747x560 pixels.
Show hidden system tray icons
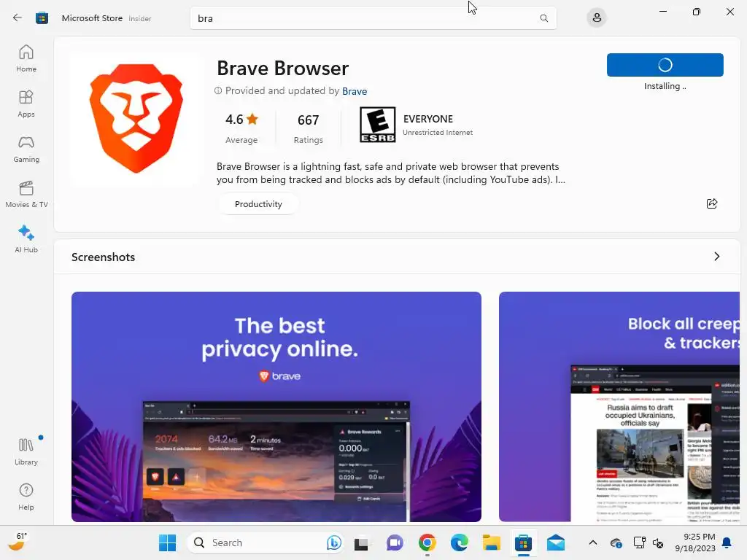tap(592, 542)
